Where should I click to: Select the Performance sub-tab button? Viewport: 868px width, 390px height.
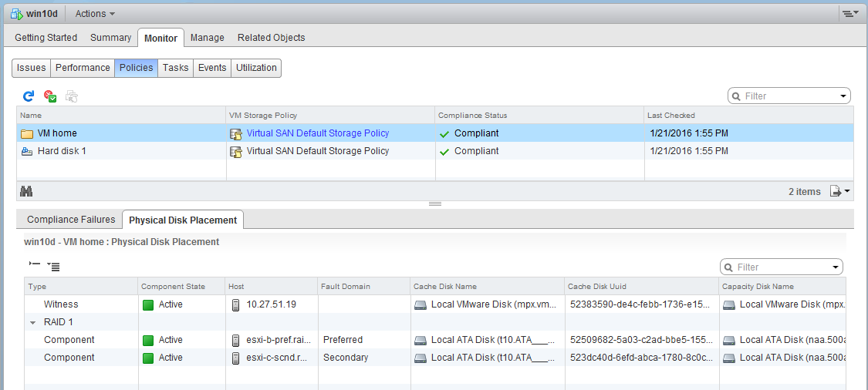point(83,68)
